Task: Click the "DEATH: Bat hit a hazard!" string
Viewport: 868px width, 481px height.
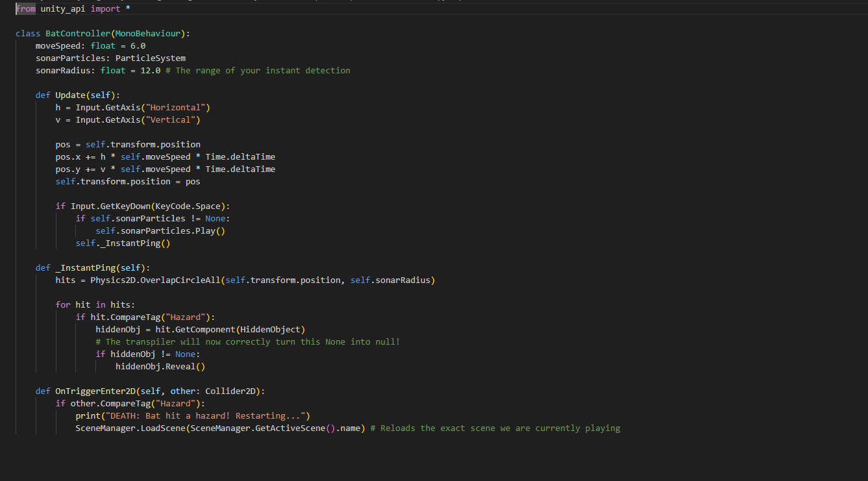Action: click(x=203, y=415)
